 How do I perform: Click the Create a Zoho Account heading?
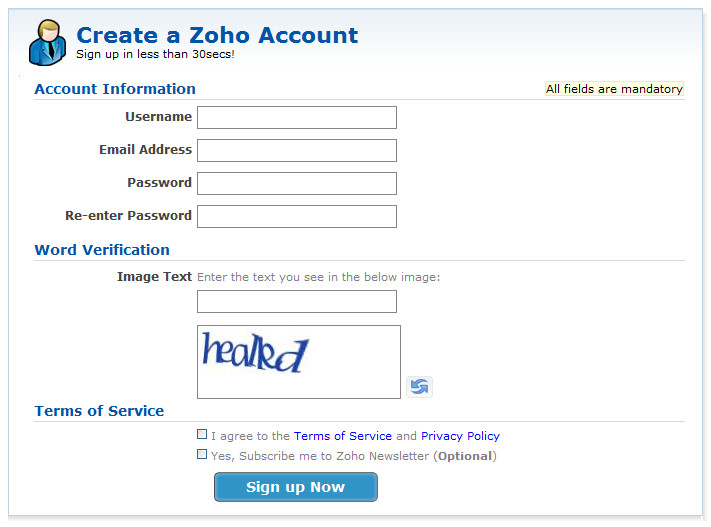217,35
